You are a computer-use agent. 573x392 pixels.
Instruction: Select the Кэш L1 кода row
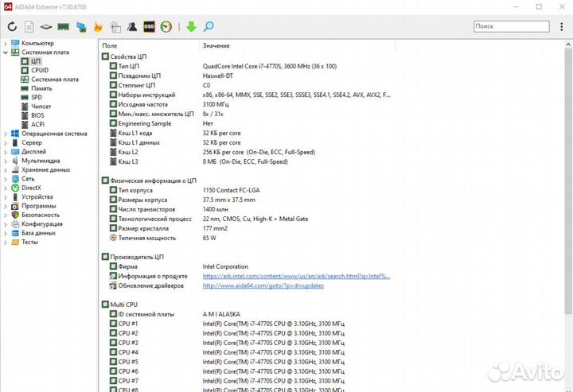click(x=246, y=133)
